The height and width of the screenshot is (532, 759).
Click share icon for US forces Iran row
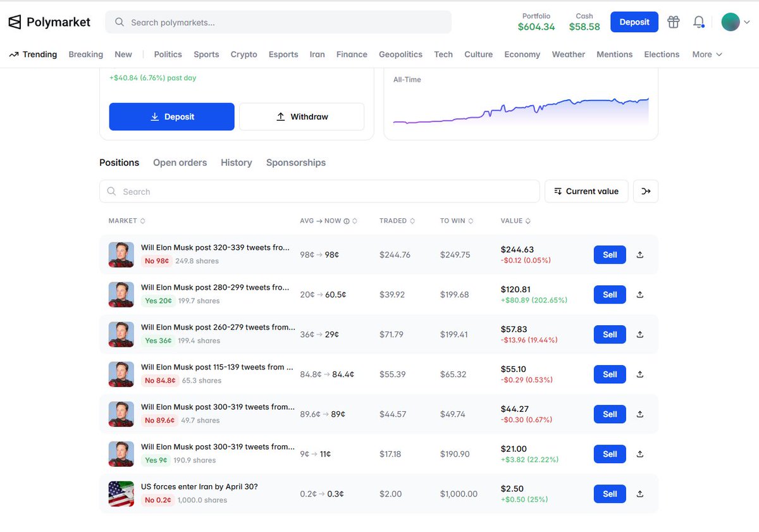tap(639, 494)
